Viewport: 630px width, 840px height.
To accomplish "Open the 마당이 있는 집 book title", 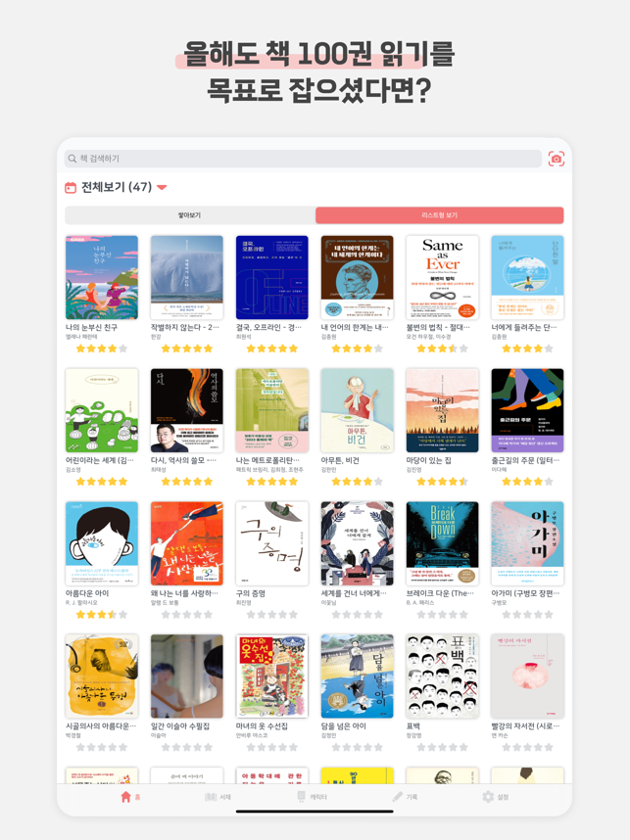I will click(428, 460).
